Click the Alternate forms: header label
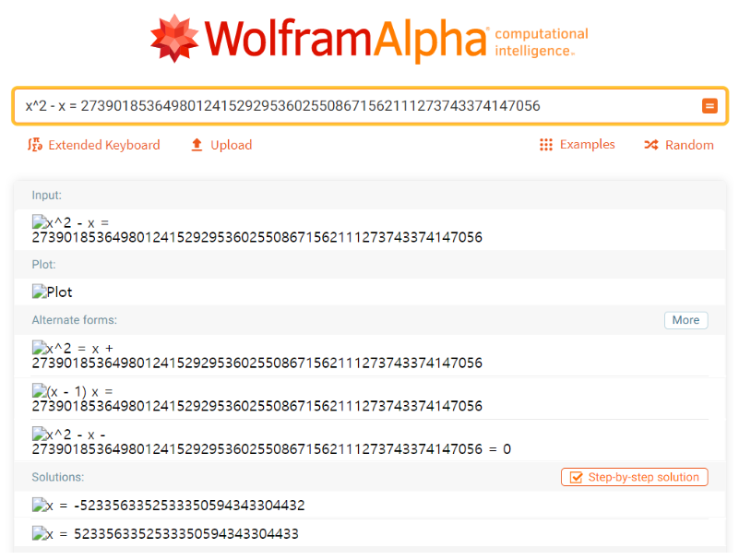The height and width of the screenshot is (560, 751). 74,320
